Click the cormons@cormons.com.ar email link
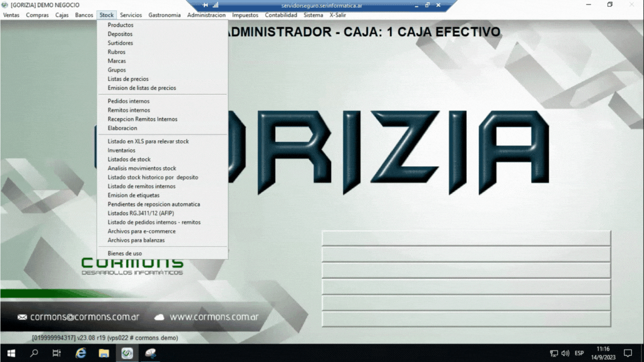The width and height of the screenshot is (644, 362). 84,317
